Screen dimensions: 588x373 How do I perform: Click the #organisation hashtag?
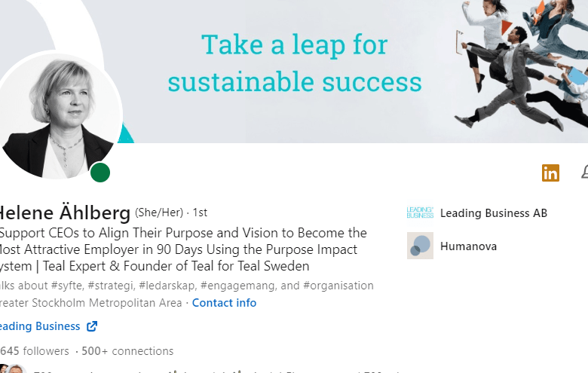338,286
